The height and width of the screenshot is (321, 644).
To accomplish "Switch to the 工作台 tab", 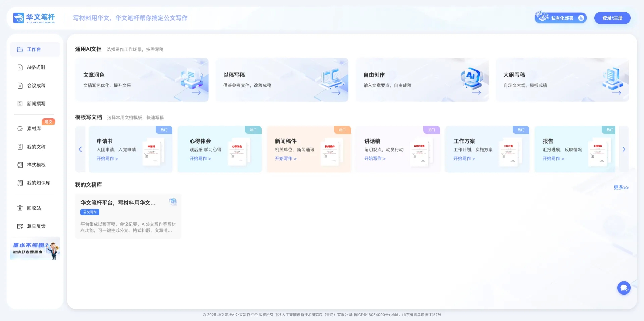I will [34, 49].
